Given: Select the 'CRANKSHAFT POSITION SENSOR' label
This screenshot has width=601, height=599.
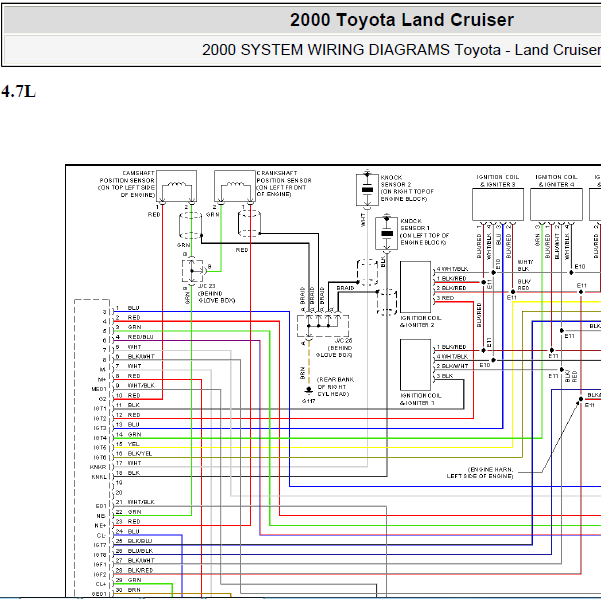Looking at the screenshot, I should [x=284, y=184].
